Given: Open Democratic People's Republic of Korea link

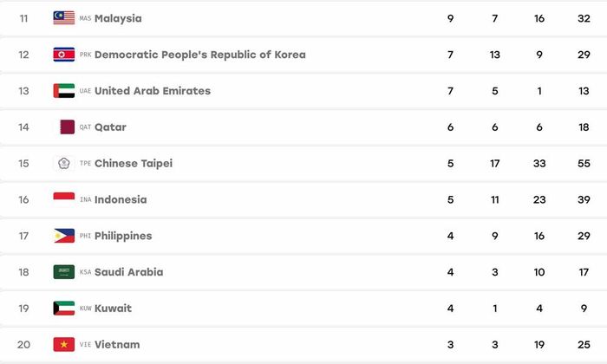Looking at the screenshot, I should tap(200, 55).
